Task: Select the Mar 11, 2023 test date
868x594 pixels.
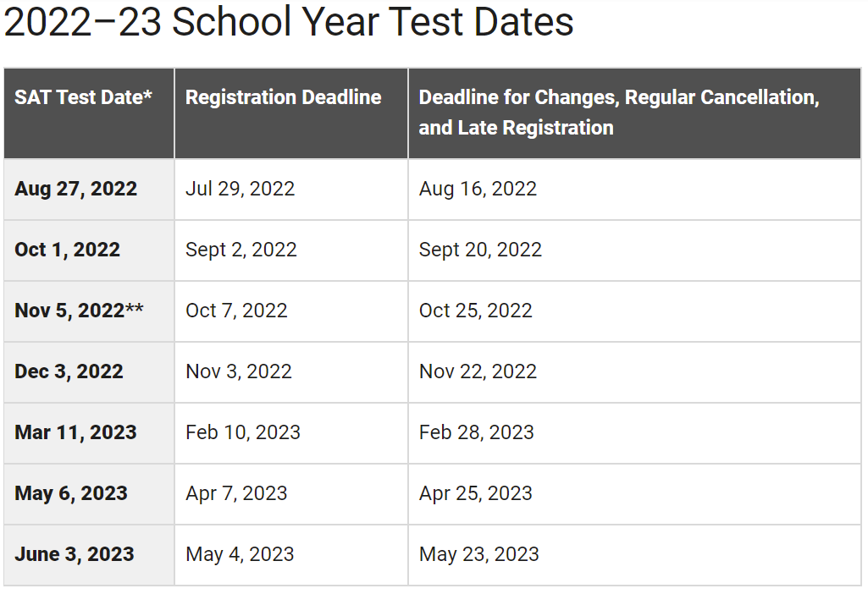Action: (x=75, y=432)
